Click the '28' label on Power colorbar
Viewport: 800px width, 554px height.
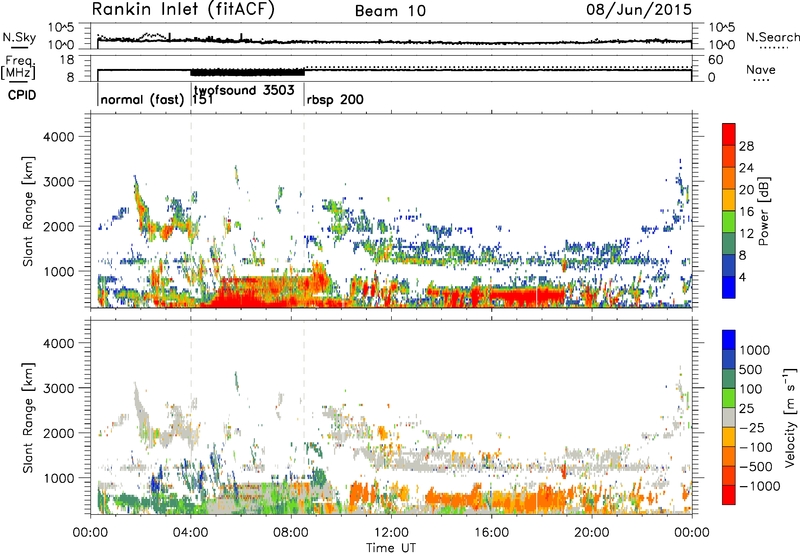746,146
